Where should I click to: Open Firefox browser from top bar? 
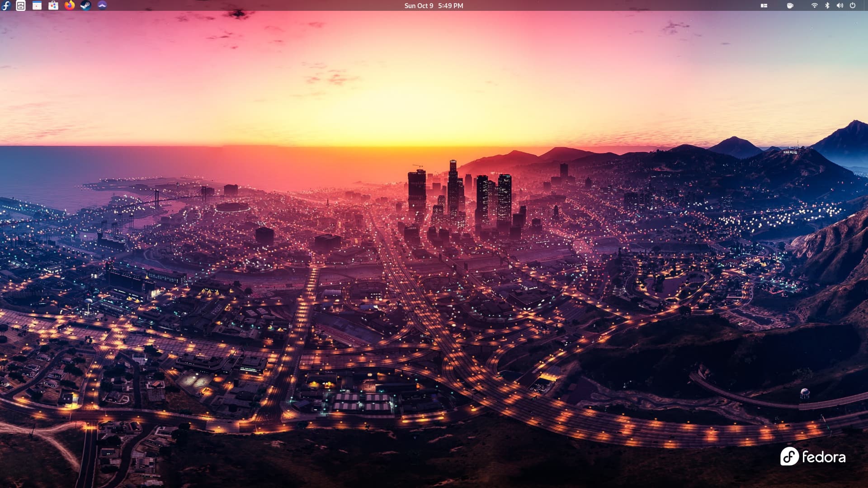coord(70,5)
